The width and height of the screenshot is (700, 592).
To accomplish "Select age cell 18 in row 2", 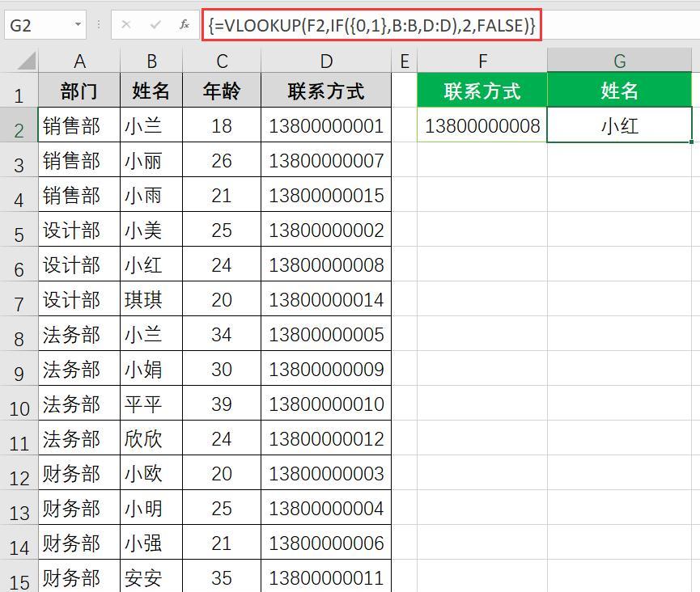I will 222,125.
